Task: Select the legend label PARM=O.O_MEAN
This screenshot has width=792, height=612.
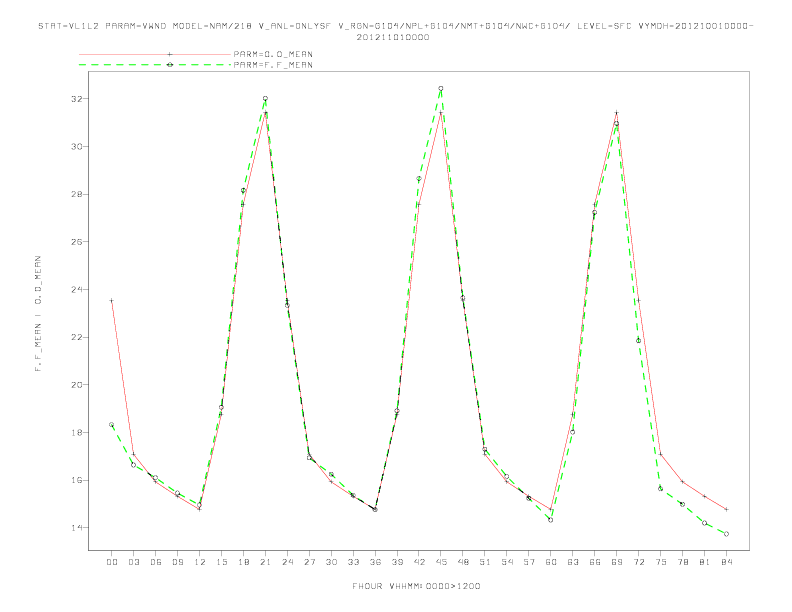Action: (x=273, y=54)
